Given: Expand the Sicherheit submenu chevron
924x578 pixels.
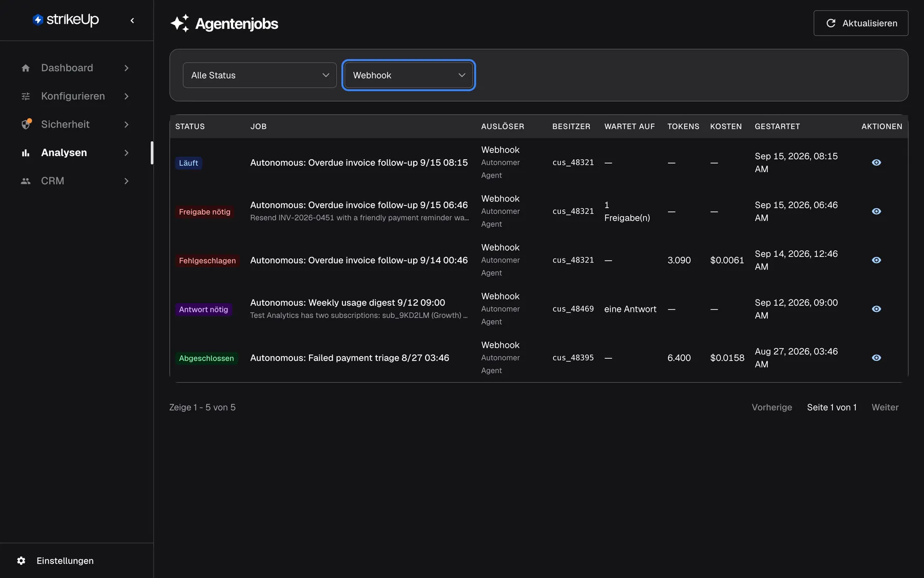Looking at the screenshot, I should [x=126, y=124].
